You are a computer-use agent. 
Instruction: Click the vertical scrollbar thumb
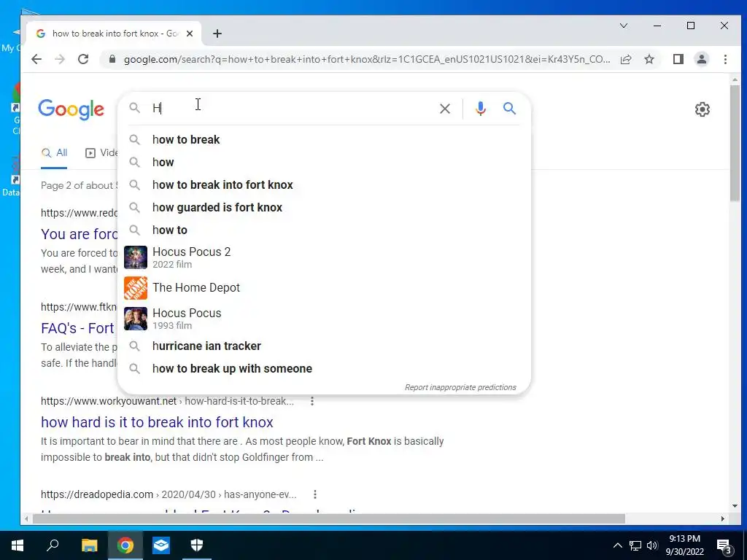coord(735,143)
